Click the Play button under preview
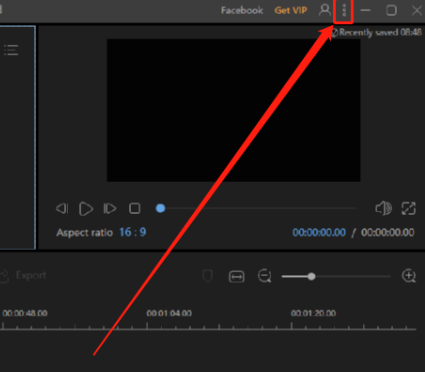 click(x=86, y=209)
